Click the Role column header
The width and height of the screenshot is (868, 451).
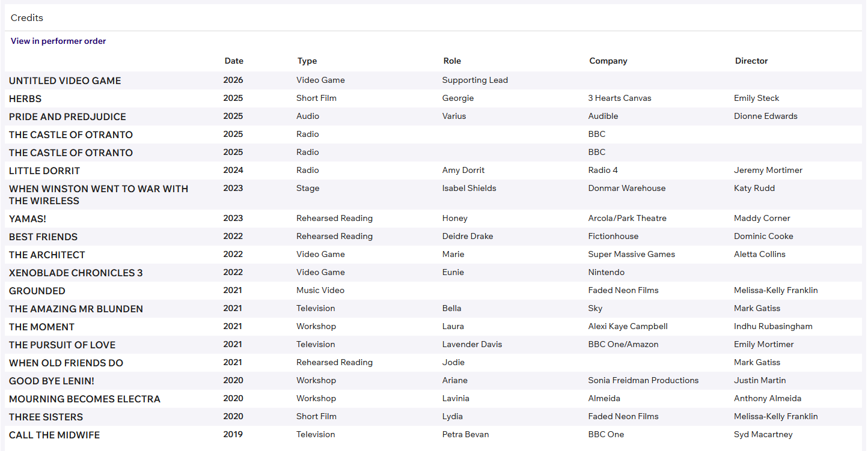click(452, 61)
